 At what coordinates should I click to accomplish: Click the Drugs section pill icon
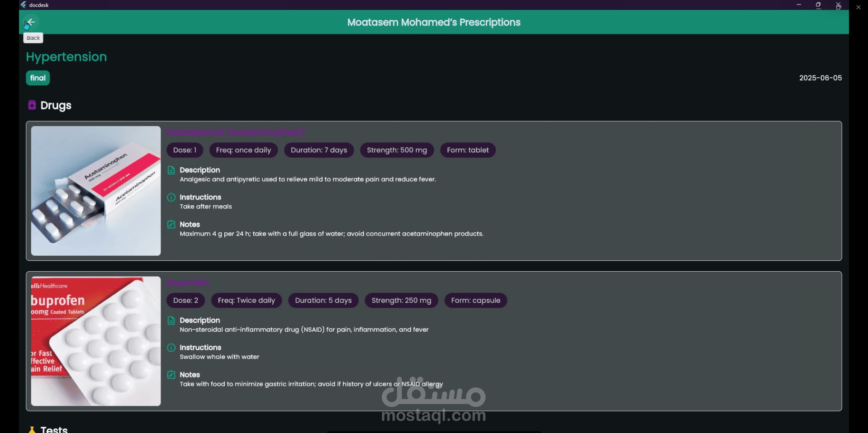point(32,105)
